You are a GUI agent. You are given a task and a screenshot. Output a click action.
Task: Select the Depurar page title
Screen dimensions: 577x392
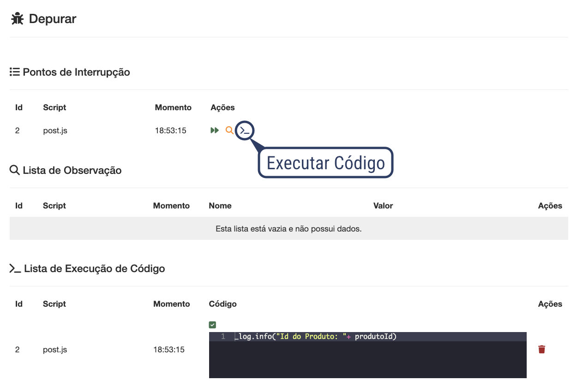pyautogui.click(x=53, y=19)
